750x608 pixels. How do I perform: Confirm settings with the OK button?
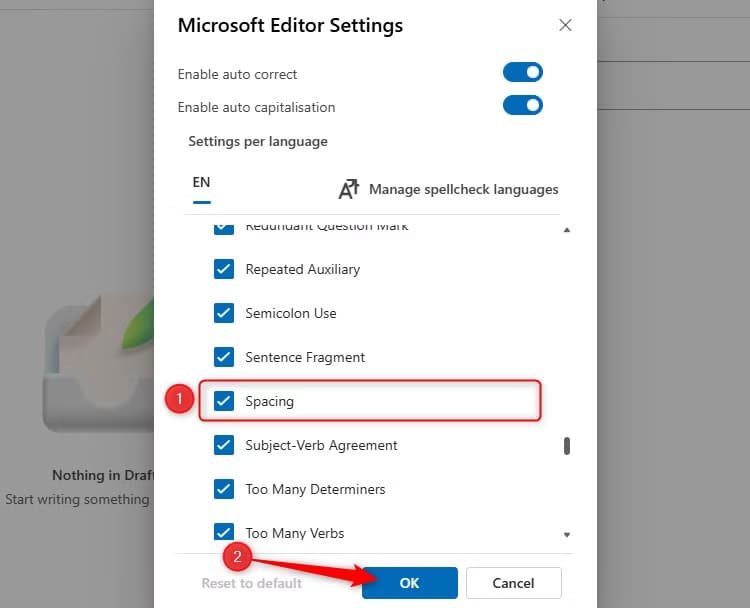409,583
